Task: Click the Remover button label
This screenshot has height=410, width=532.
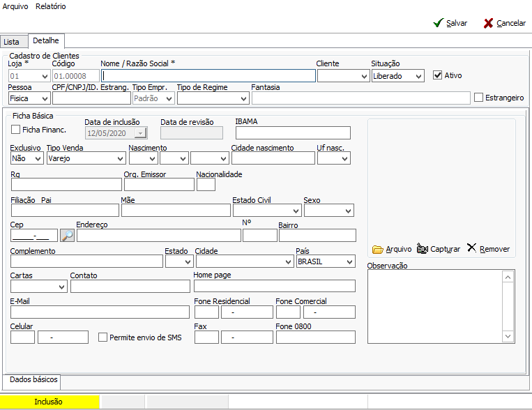Action: pyautogui.click(x=494, y=249)
